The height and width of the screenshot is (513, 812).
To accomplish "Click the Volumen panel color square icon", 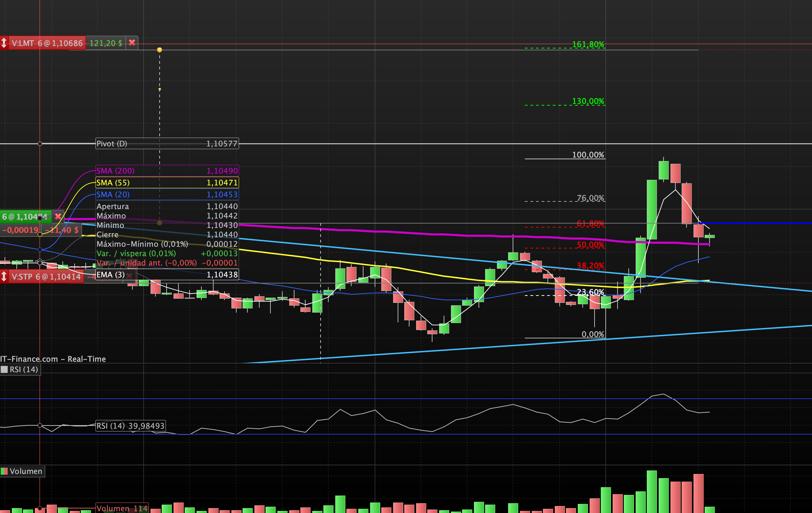I will coord(4,471).
